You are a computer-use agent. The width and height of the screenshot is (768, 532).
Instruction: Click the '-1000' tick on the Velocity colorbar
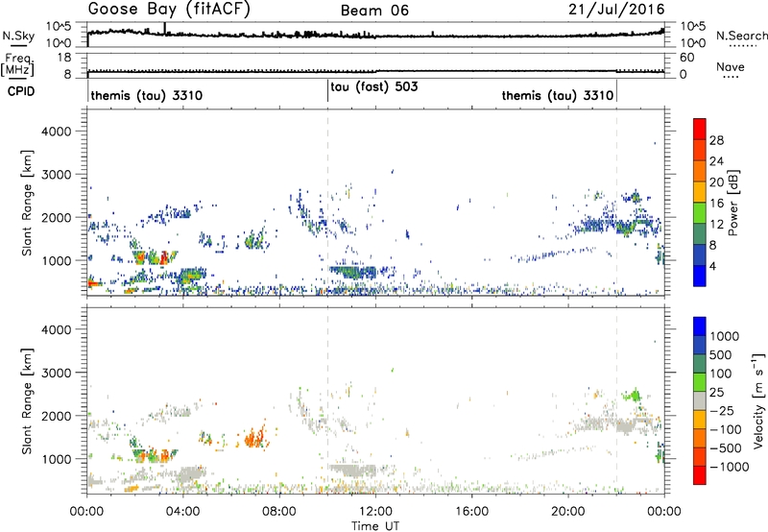click(x=729, y=467)
